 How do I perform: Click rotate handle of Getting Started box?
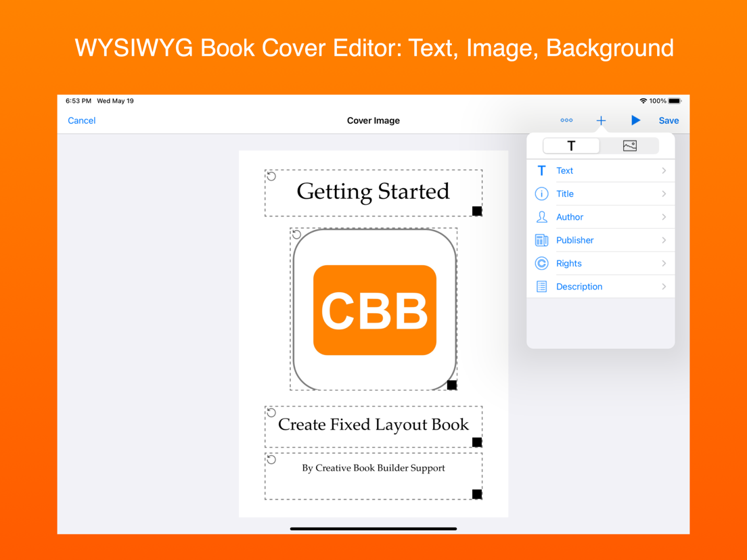(x=271, y=177)
